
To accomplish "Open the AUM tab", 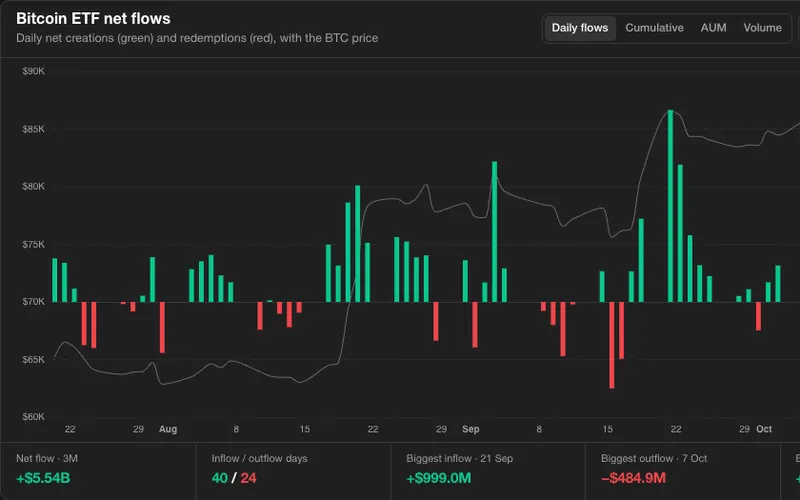I will (713, 28).
